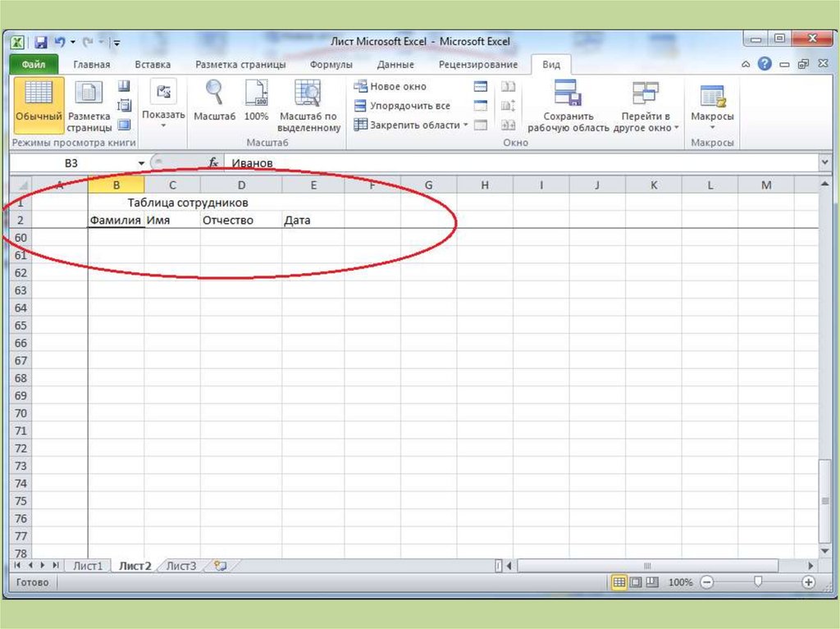Switch to Page Layout (Разметка страницы) view

[x=89, y=106]
